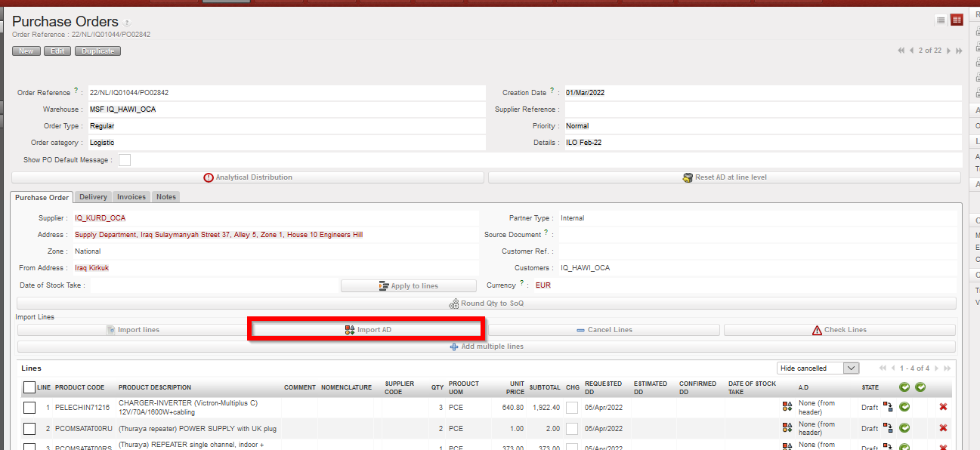Toggle Show PO Default Message checkbox
The height and width of the screenshot is (450, 980).
[x=125, y=160]
